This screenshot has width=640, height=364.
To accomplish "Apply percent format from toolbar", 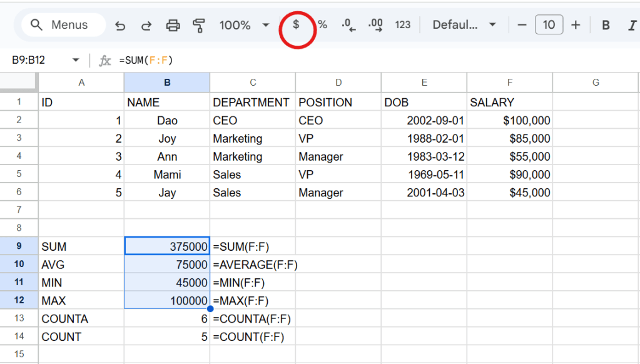I will point(323,25).
